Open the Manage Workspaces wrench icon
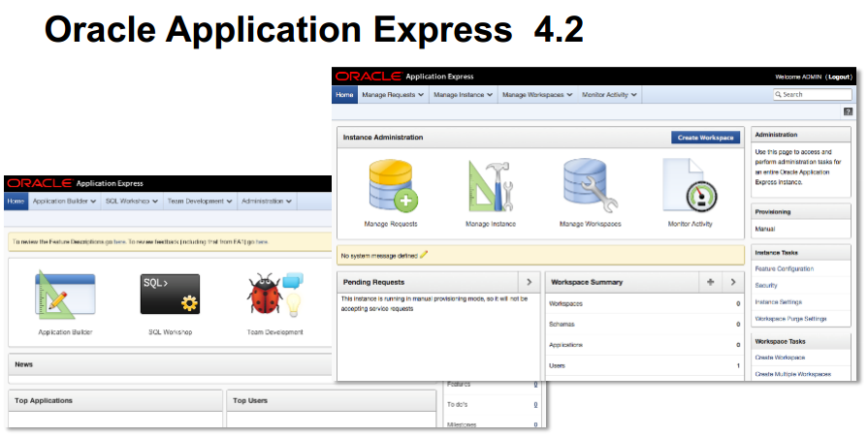Screen dimensions: 868x438 [590, 186]
